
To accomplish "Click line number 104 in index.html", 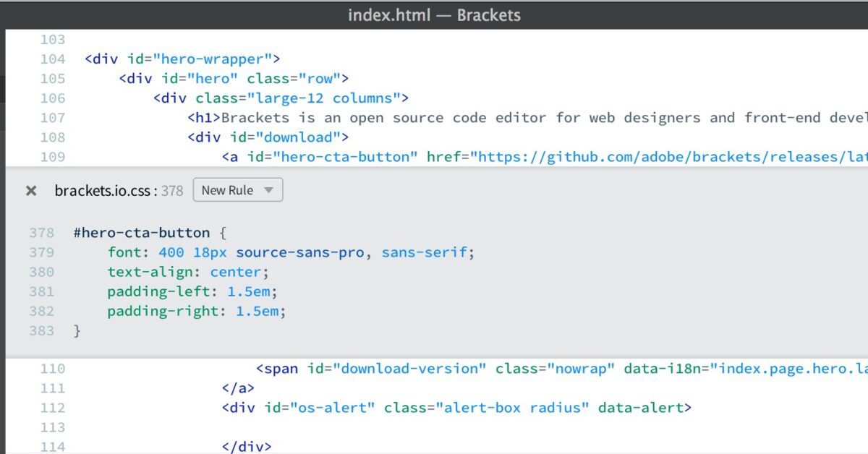I will pos(51,59).
